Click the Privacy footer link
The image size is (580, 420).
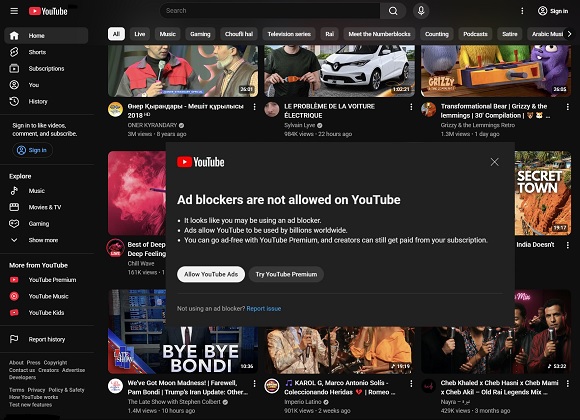[36, 390]
